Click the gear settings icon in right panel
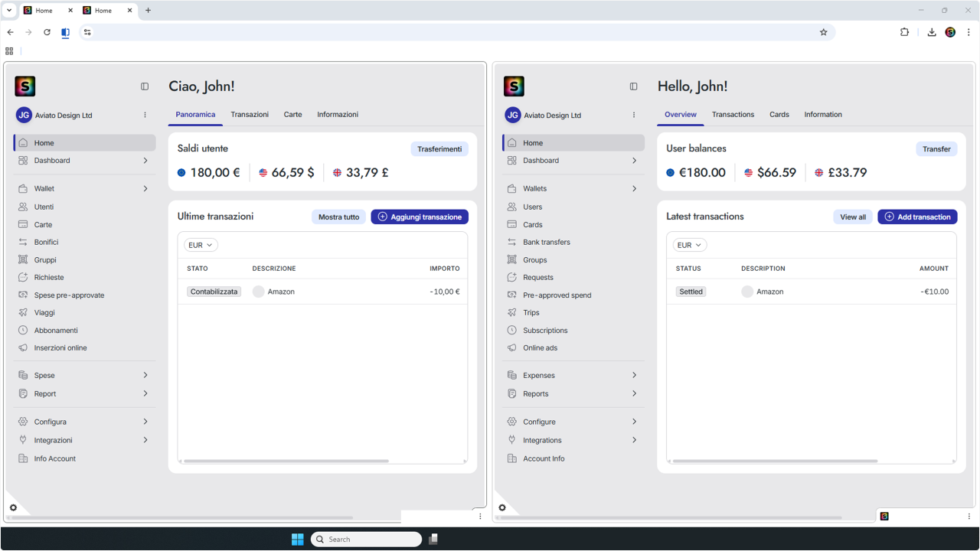This screenshot has height=551, width=980. tap(502, 507)
